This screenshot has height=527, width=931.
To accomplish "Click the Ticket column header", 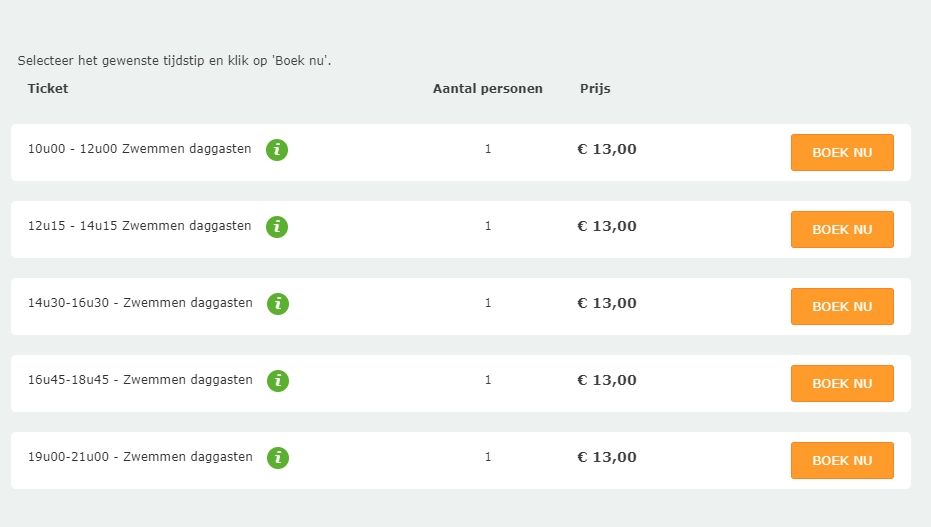I will [x=48, y=88].
